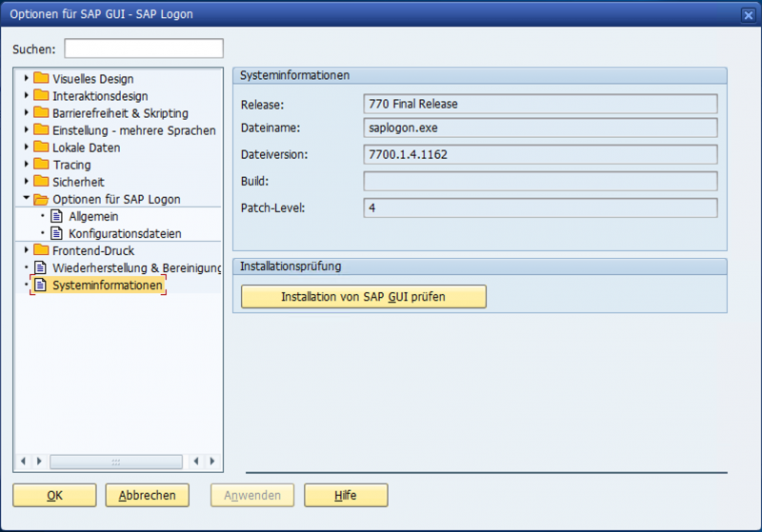The height and width of the screenshot is (532, 762).
Task: Click the Interaktionsdesign folder icon
Action: pos(41,95)
